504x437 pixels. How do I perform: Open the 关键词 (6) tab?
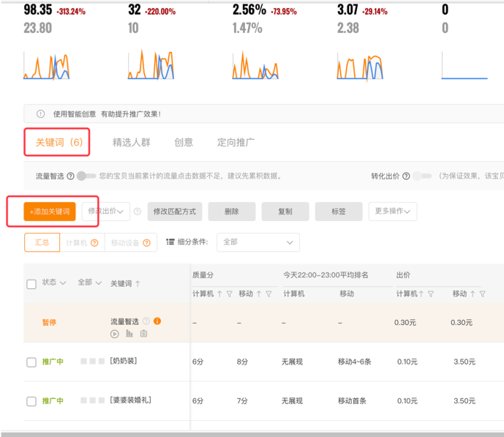(x=59, y=142)
